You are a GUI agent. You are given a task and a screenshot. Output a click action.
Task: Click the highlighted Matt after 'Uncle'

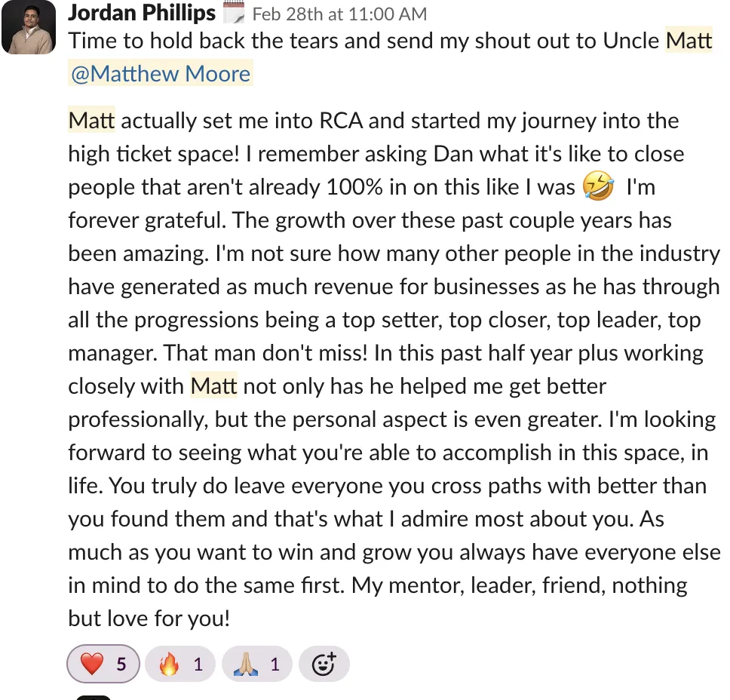689,41
